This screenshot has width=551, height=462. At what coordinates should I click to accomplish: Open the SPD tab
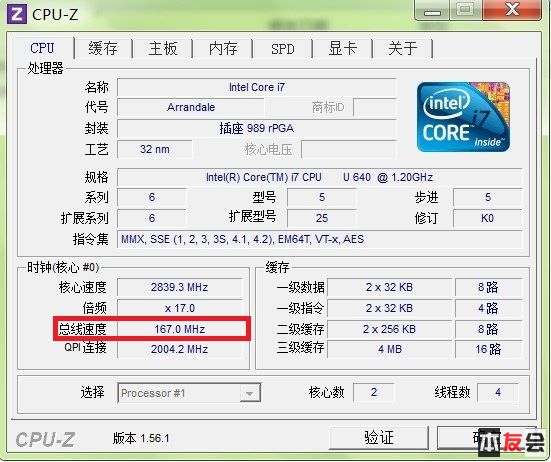click(x=283, y=48)
